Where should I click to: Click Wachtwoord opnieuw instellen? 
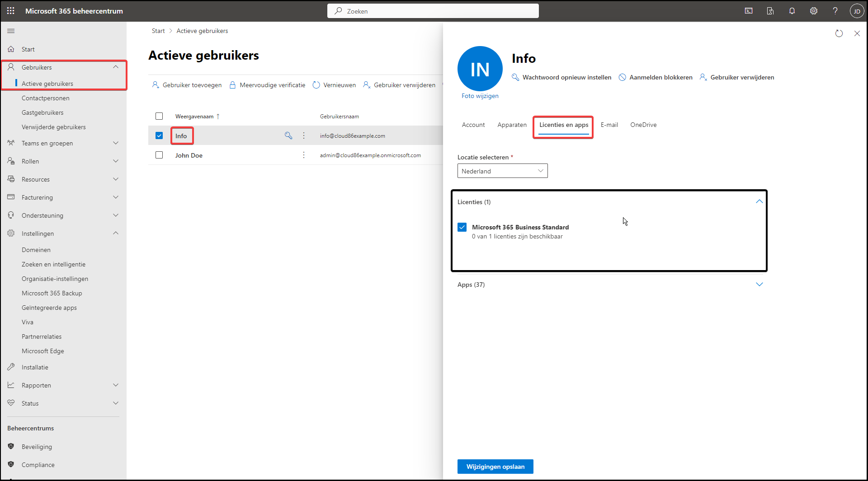coord(561,77)
